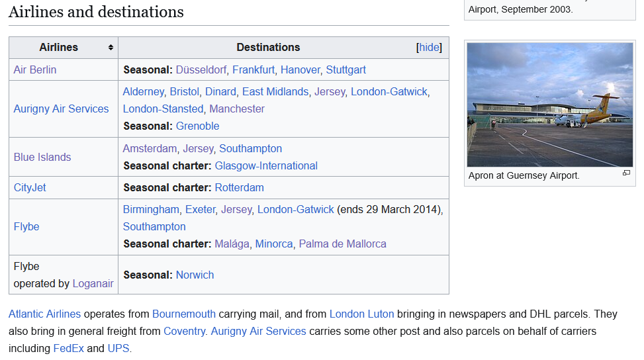Click the Loganair link
This screenshot has height=360, width=644.
click(93, 283)
